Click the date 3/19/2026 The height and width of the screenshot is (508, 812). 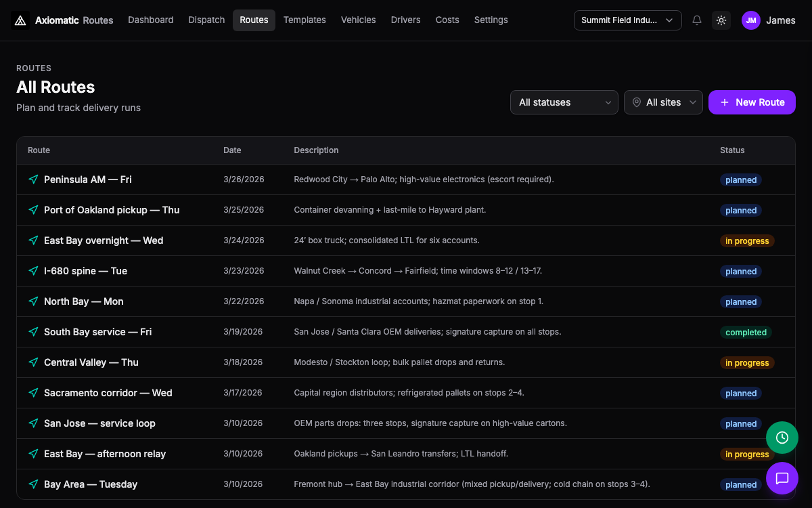pyautogui.click(x=244, y=332)
